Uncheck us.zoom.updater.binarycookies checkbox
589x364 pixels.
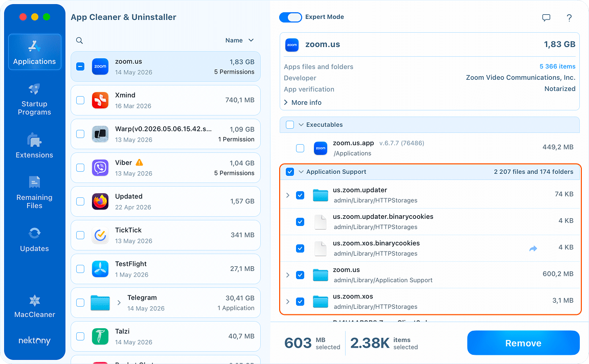300,222
